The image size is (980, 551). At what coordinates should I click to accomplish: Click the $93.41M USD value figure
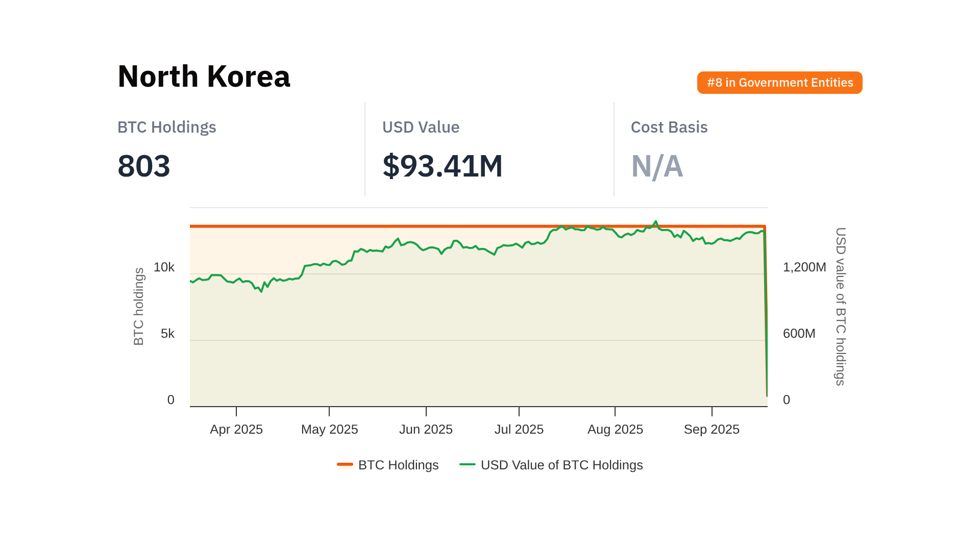(443, 166)
